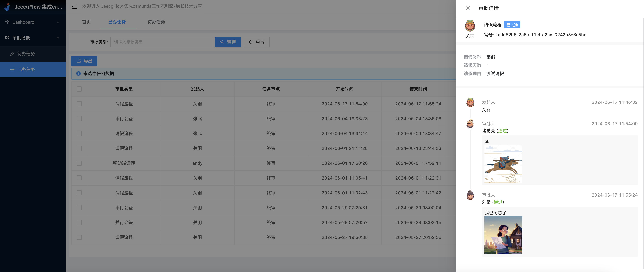Switch to the 首页 tab

coord(86,22)
